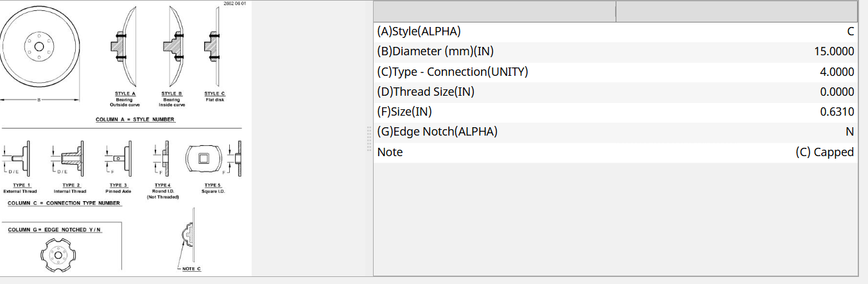Click the Note C capped disk drawing

(x=186, y=236)
